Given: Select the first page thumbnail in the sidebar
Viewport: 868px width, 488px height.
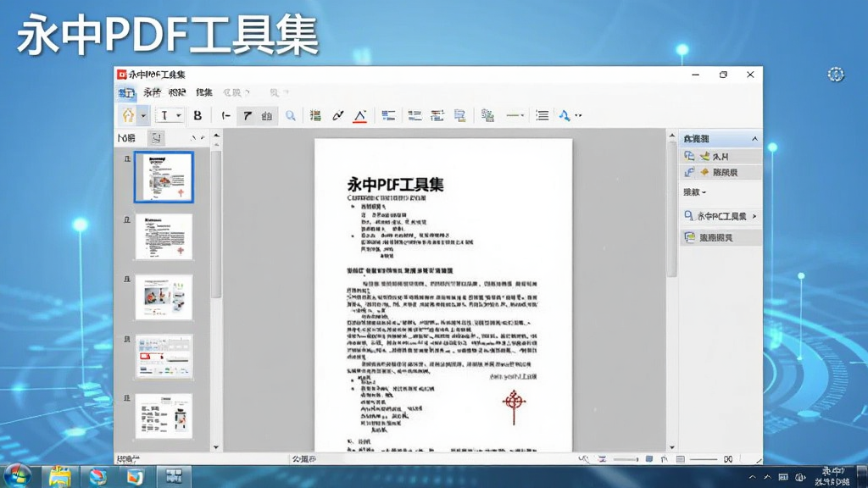Looking at the screenshot, I should point(164,177).
